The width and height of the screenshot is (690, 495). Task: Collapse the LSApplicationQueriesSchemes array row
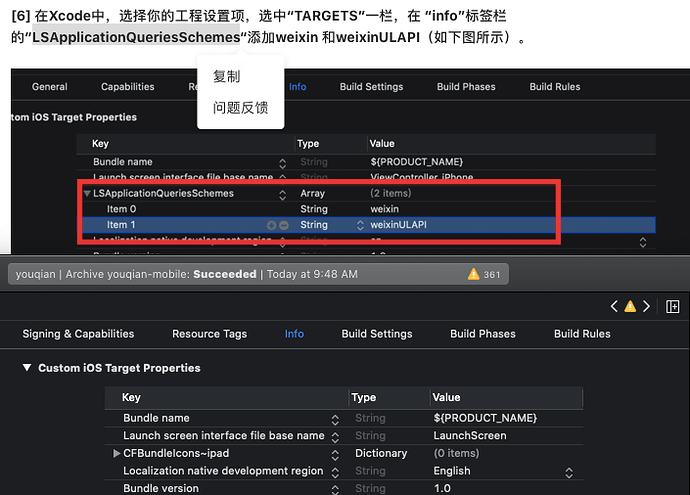click(87, 193)
